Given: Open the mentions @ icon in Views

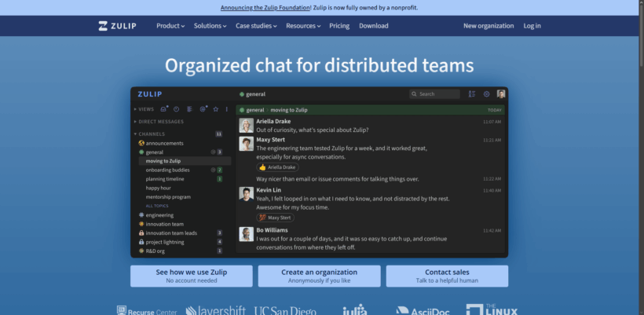Looking at the screenshot, I should pos(203,109).
